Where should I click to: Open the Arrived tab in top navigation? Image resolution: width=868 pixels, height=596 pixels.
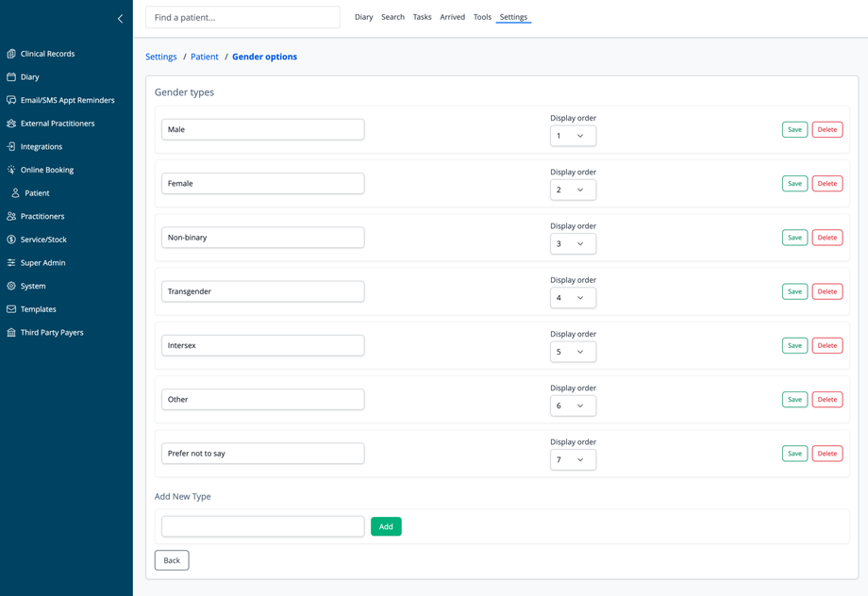452,17
